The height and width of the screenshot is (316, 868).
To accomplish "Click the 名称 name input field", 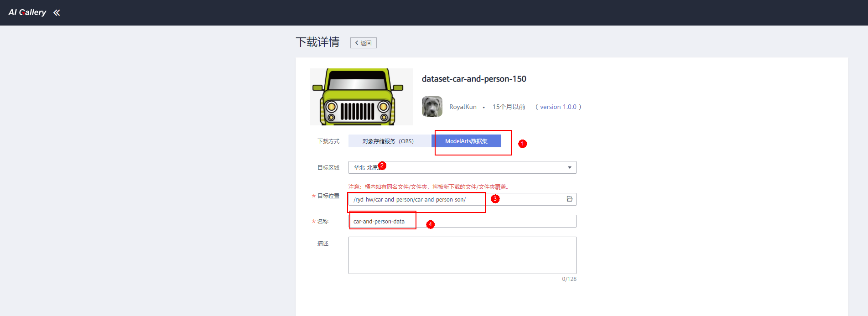I will [x=463, y=221].
